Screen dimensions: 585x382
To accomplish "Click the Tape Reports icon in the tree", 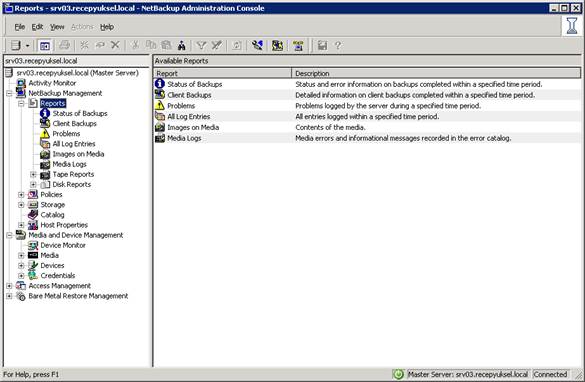I will [45, 174].
